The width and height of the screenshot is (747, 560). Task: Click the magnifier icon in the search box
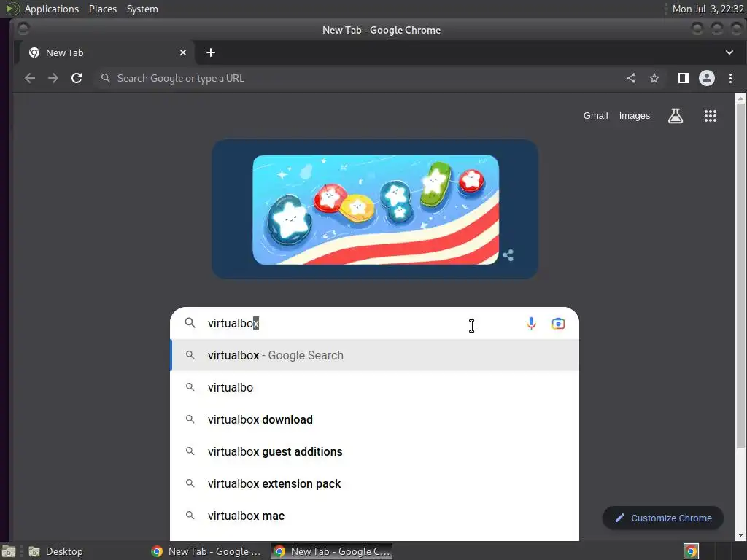190,323
